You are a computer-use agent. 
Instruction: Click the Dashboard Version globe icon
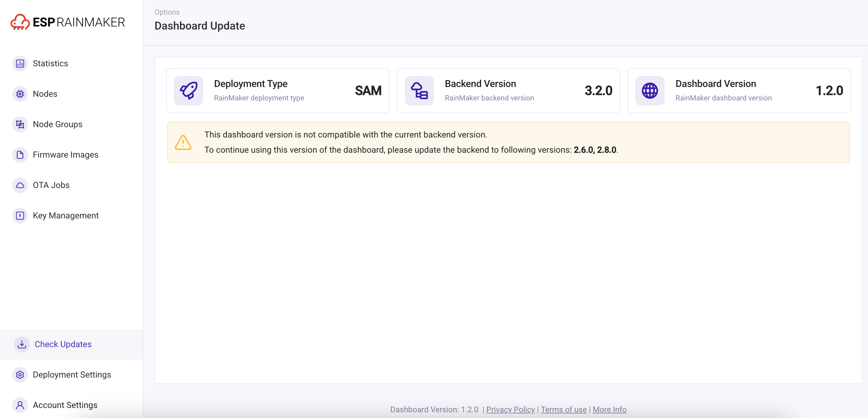click(x=650, y=90)
